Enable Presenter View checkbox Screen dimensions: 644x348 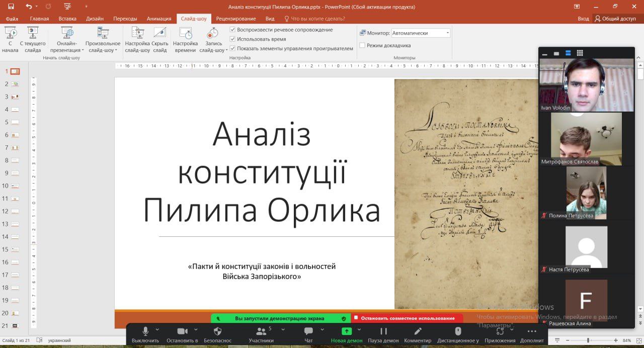(x=362, y=46)
